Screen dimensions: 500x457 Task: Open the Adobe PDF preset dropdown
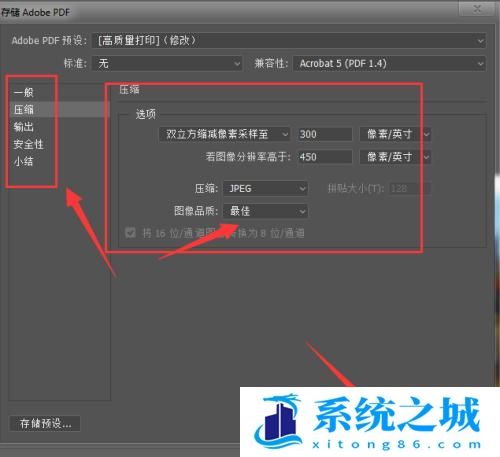(289, 41)
